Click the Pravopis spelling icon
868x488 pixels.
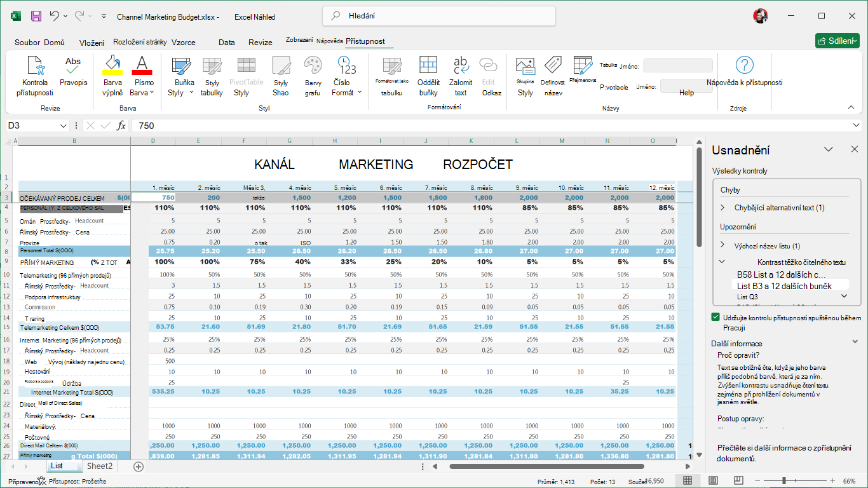point(73,71)
